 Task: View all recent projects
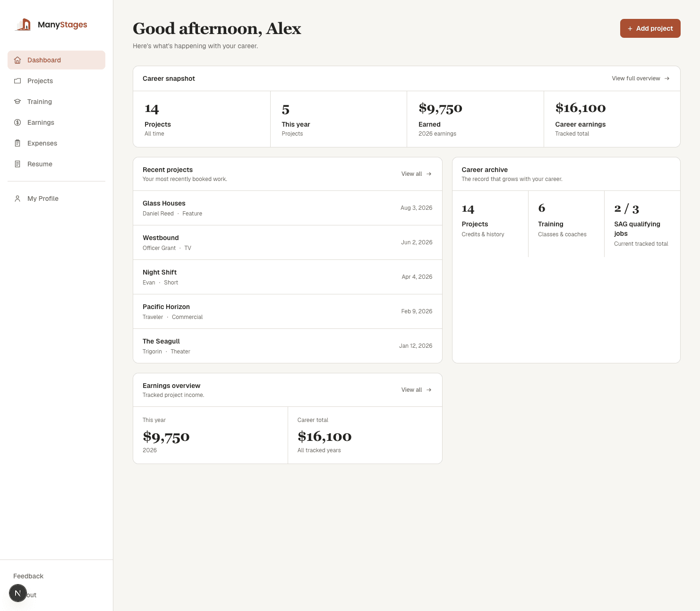click(x=416, y=174)
